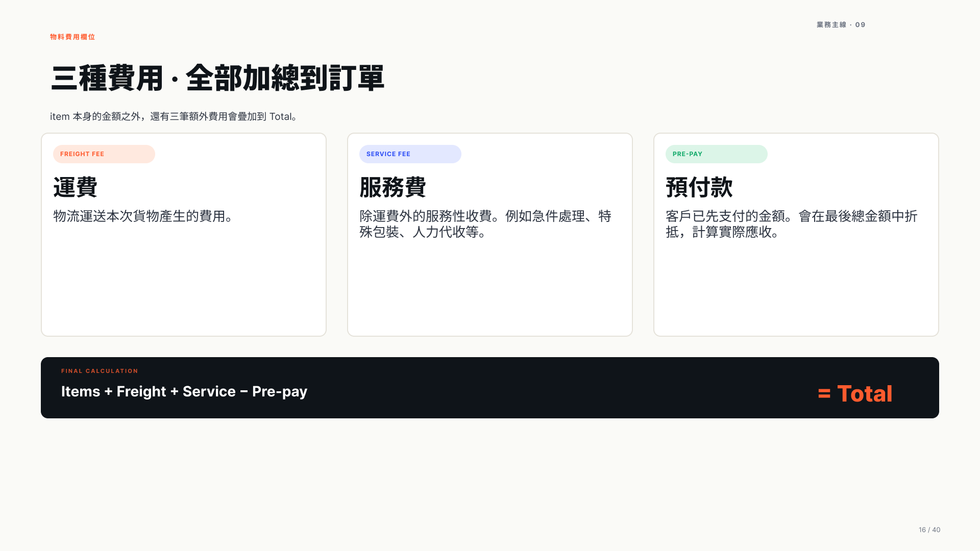Click the FREIGHT FEE badge
This screenshot has width=980, height=551.
coord(104,154)
